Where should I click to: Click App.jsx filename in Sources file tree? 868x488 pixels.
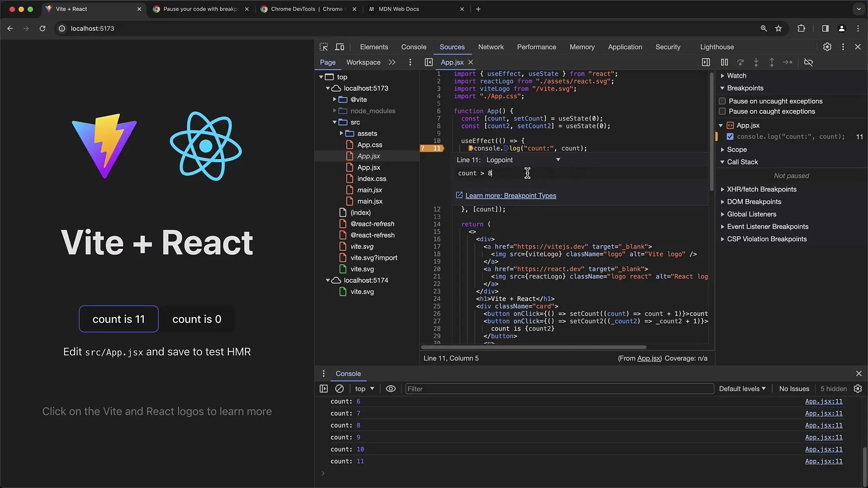[368, 155]
